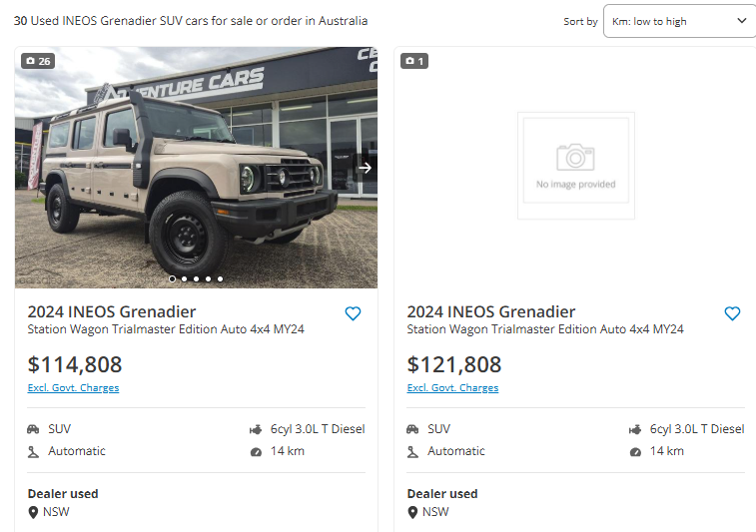Click the beige Grenadier car photo
The height and width of the screenshot is (532, 756).
196,168
